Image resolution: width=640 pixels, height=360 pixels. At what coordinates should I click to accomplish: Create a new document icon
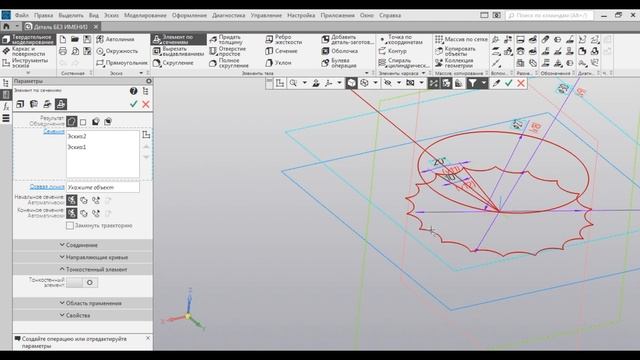(x=63, y=39)
